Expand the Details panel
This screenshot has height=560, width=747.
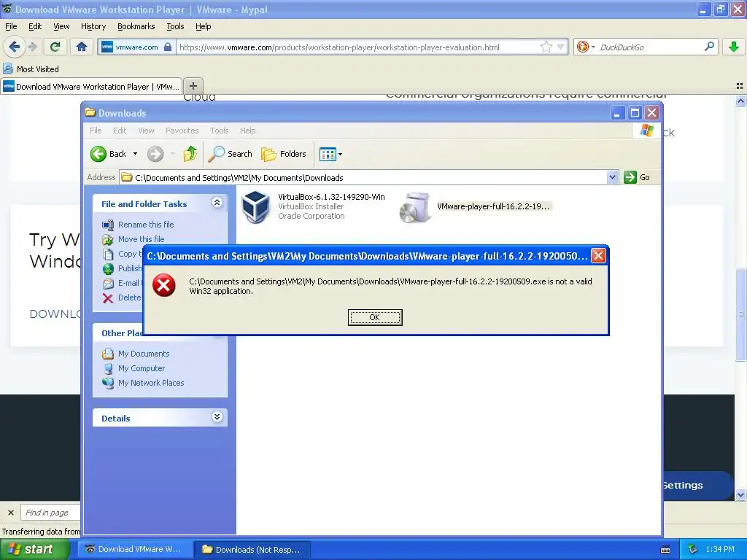(x=217, y=417)
